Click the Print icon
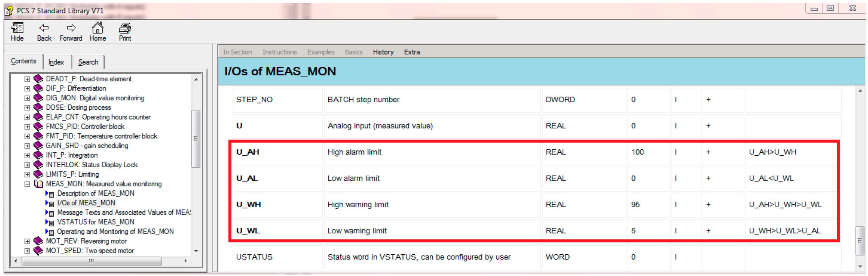This screenshot has height=276, width=868. (125, 28)
